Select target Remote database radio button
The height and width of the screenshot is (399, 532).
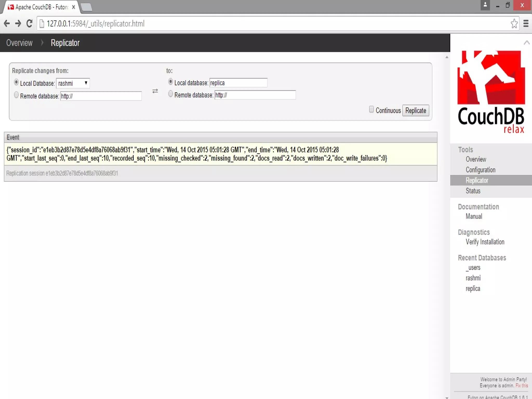coord(170,94)
